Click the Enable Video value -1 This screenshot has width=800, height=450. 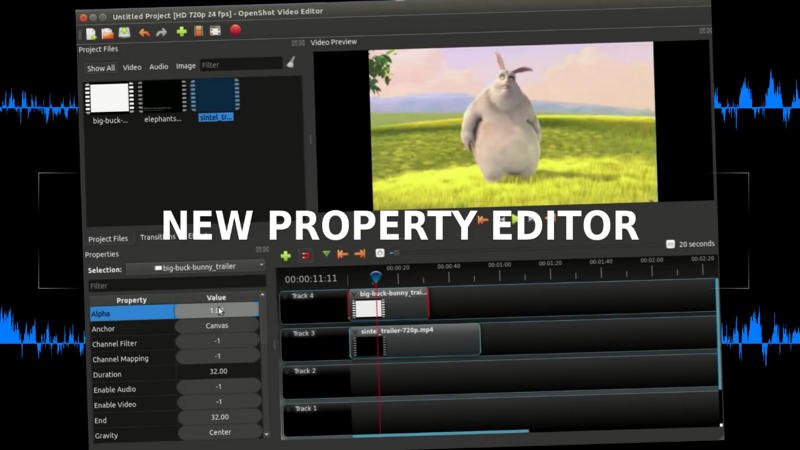(x=220, y=402)
